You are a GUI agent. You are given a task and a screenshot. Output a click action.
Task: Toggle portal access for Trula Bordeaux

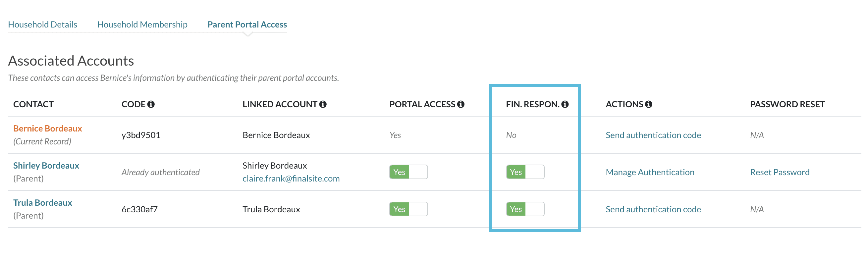(408, 209)
